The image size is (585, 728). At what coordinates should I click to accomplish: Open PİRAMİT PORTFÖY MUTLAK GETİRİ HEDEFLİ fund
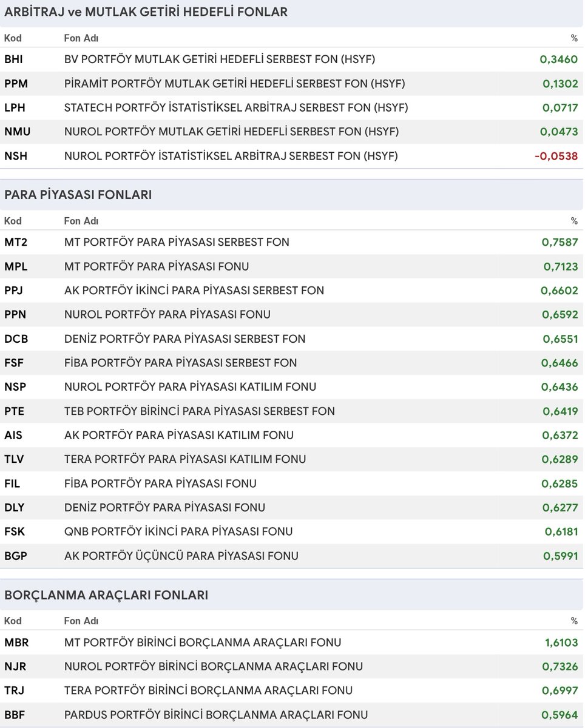click(234, 84)
